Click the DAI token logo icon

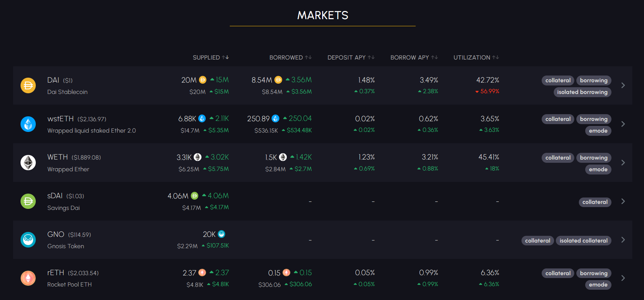(x=28, y=85)
